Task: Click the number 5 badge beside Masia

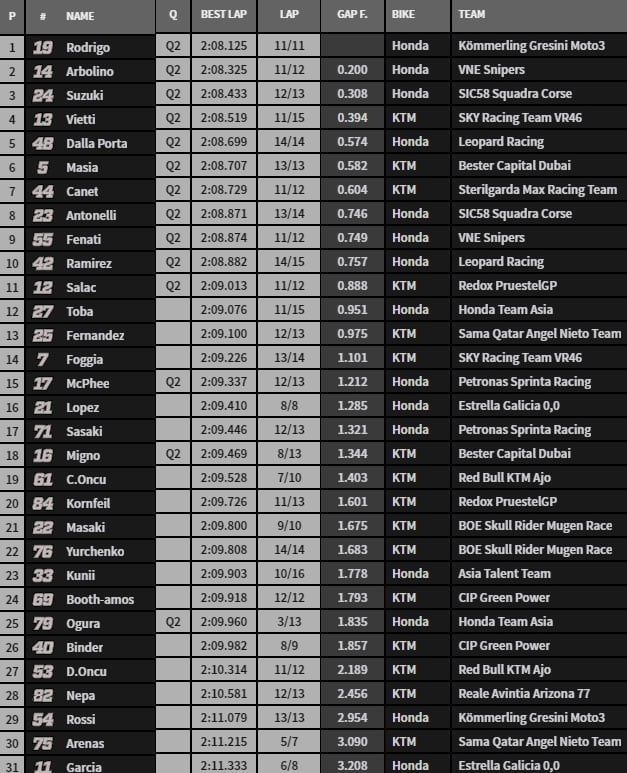Action: (x=43, y=166)
